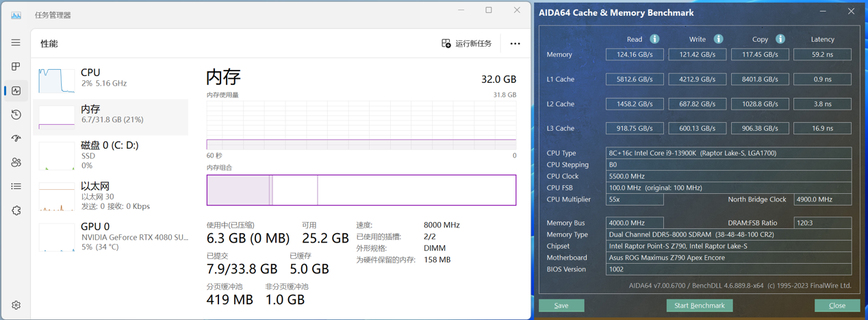Click DRAM:FSB Ratio value 120:3

pyautogui.click(x=823, y=223)
